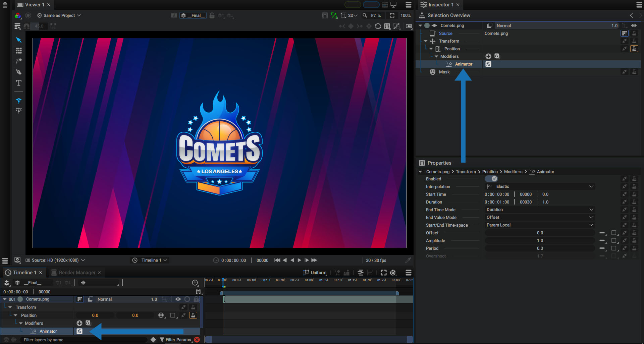Click timeline frame-all fit icon

[x=384, y=273]
